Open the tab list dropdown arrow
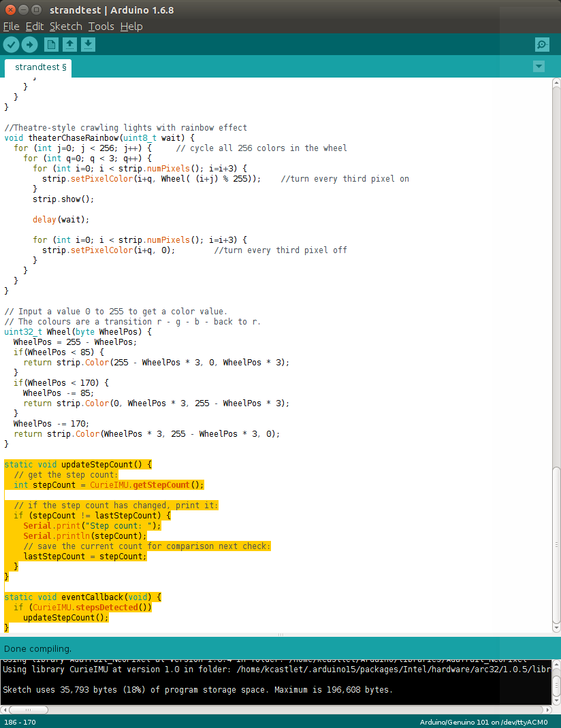The width and height of the screenshot is (561, 728). click(539, 67)
